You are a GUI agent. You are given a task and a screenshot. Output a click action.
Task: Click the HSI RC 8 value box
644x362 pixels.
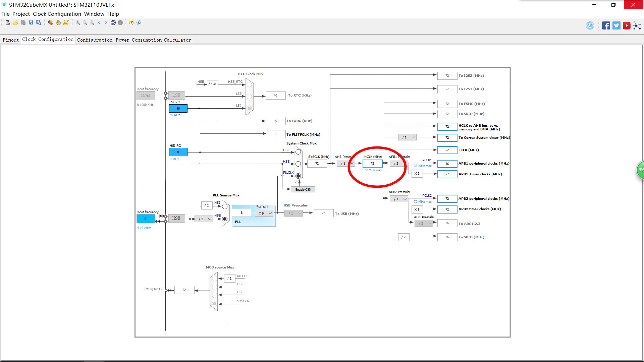[x=178, y=152]
